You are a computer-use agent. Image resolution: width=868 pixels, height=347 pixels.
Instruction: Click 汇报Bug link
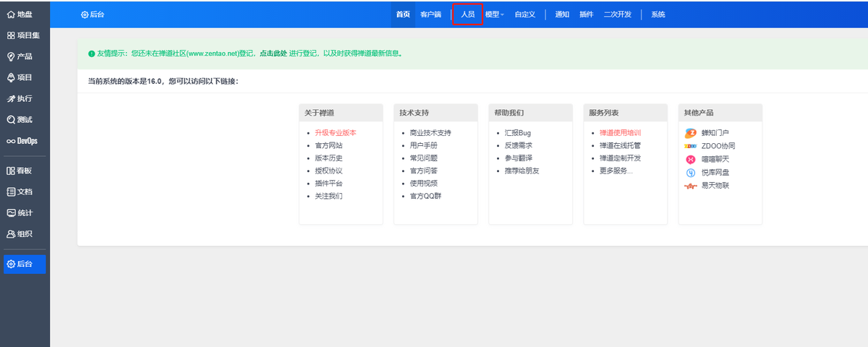pos(518,133)
